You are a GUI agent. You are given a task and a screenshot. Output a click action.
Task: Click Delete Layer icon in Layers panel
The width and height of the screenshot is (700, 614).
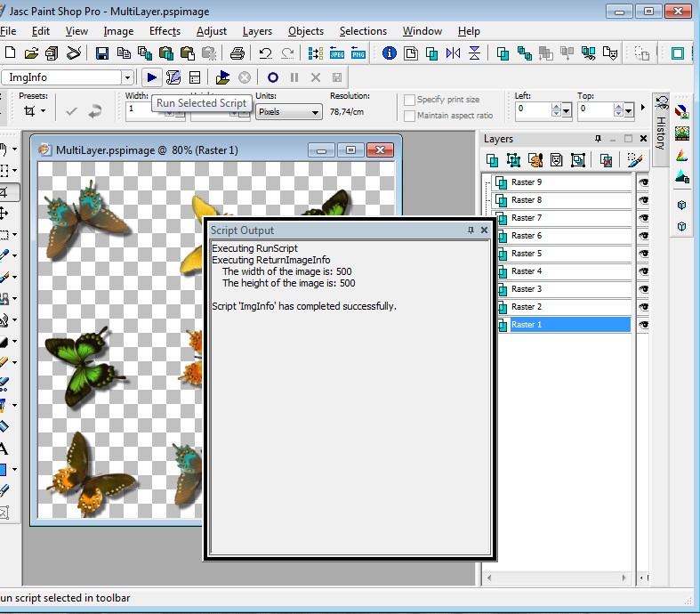pyautogui.click(x=606, y=160)
